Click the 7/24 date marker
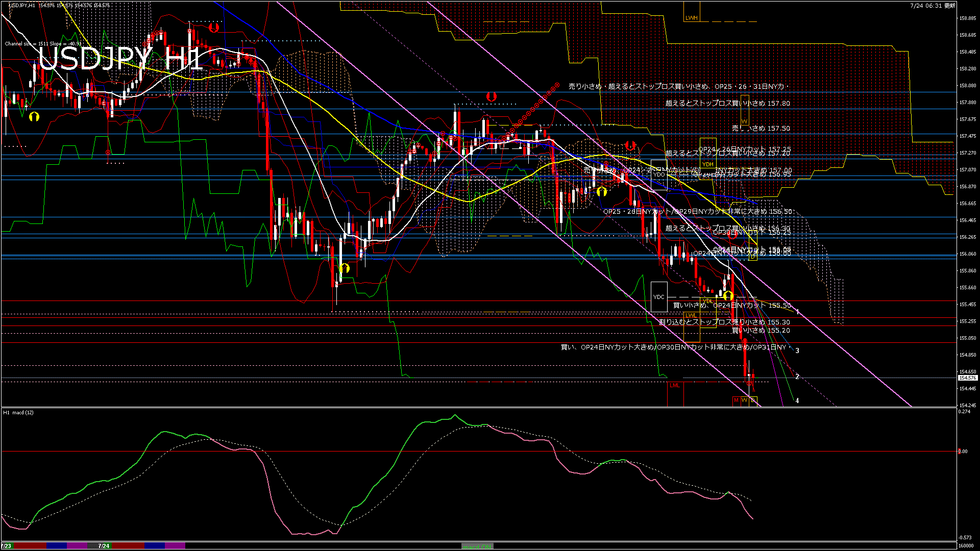The width and height of the screenshot is (980, 551). click(104, 546)
